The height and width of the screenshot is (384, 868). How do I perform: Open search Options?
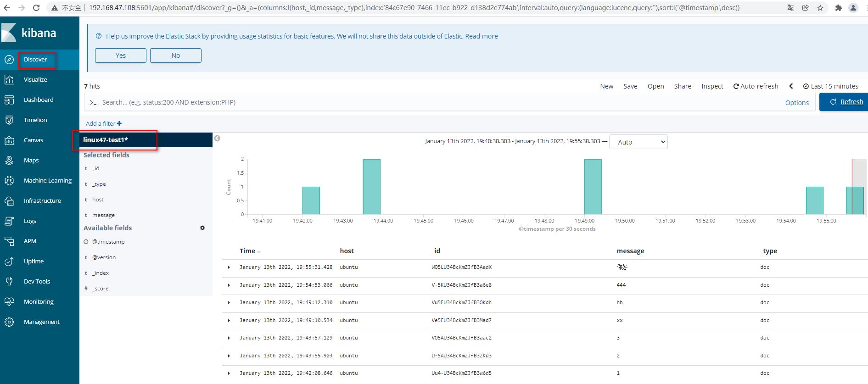[x=797, y=103]
